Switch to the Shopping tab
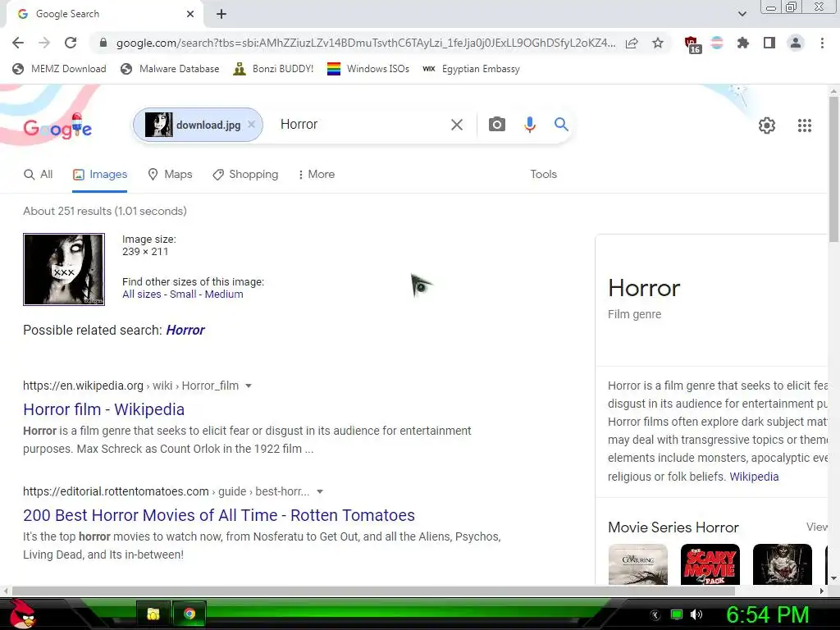Image resolution: width=840 pixels, height=630 pixels. [245, 174]
